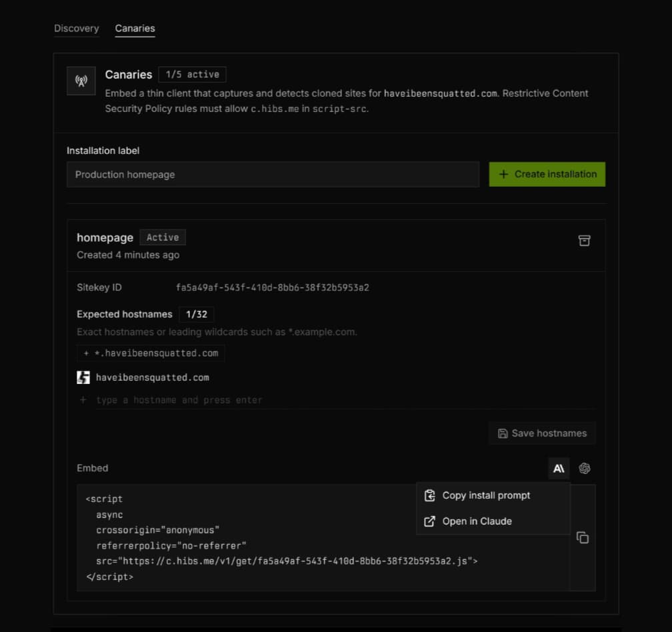Click Save hostnames button
The width and height of the screenshot is (672, 632).
pyautogui.click(x=542, y=433)
